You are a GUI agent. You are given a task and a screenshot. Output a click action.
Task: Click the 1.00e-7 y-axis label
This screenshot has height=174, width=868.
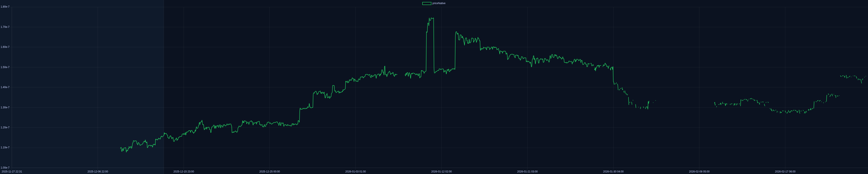tap(5, 167)
